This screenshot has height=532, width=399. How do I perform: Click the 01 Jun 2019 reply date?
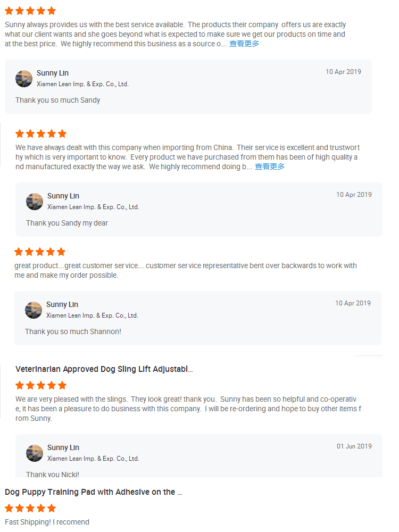[354, 446]
